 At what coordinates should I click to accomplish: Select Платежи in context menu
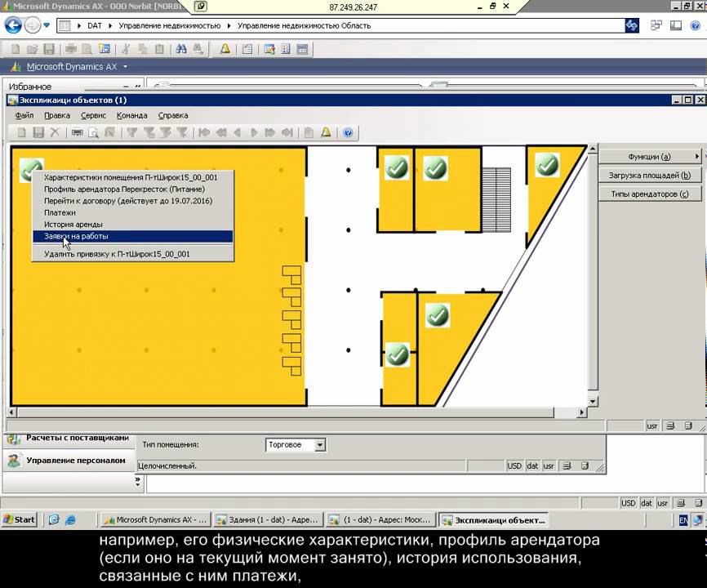pos(133,212)
